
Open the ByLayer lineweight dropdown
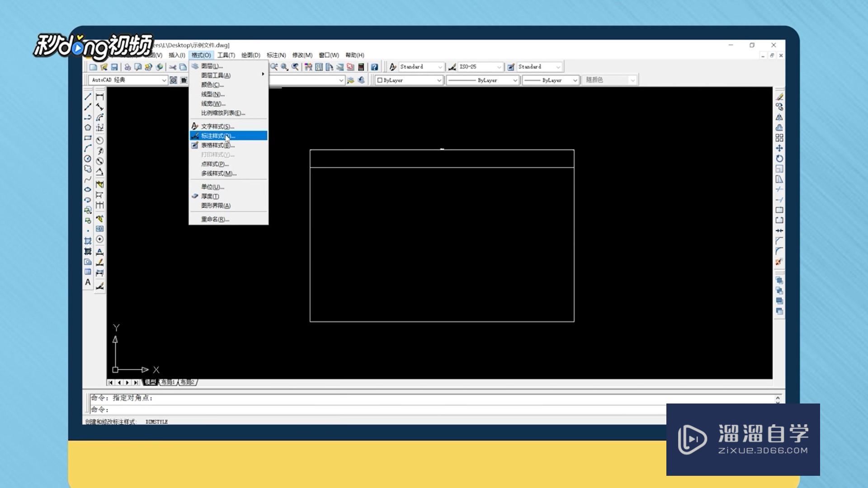point(551,80)
